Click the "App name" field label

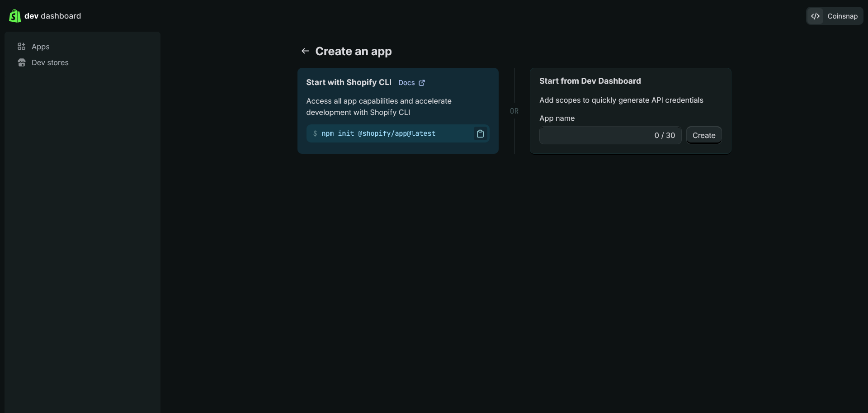(x=557, y=118)
